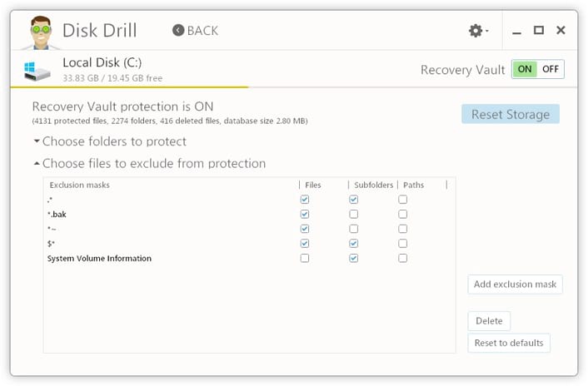
Task: Click the Subfolders column header
Action: coord(373,185)
